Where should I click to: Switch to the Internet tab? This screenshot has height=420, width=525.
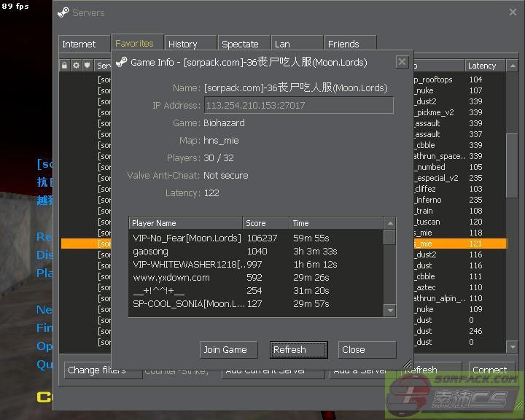point(79,44)
